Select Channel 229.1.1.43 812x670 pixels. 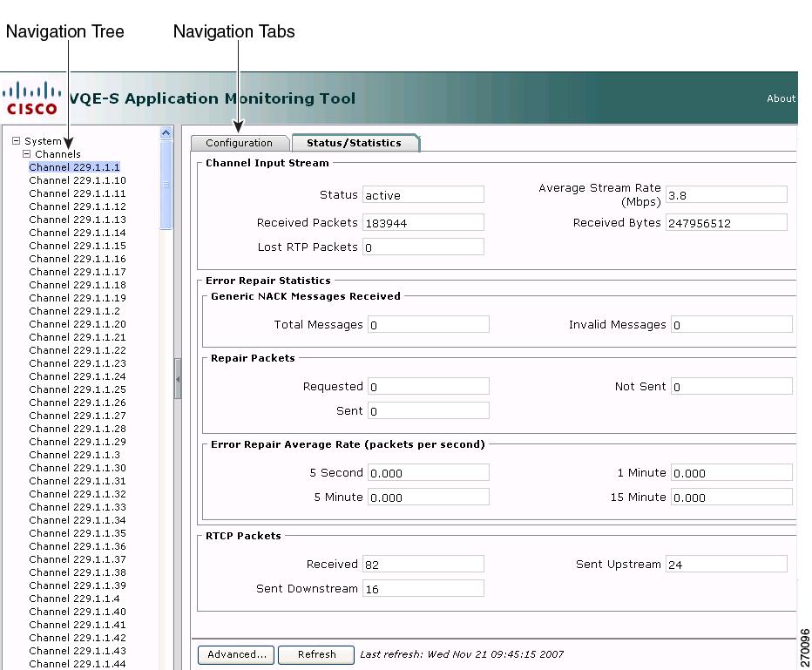pyautogui.click(x=78, y=651)
